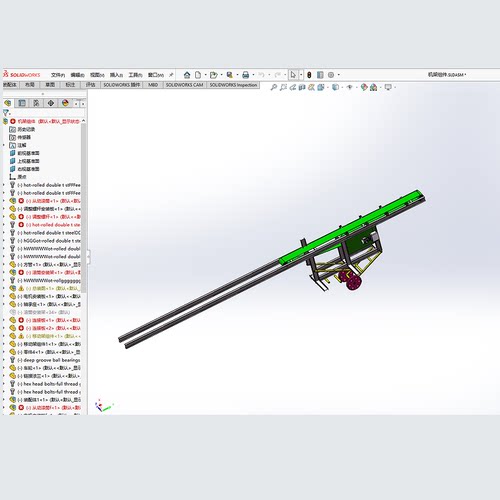Click the Apply Scene icon
Viewport: 500px width, 500px height.
(x=374, y=87)
